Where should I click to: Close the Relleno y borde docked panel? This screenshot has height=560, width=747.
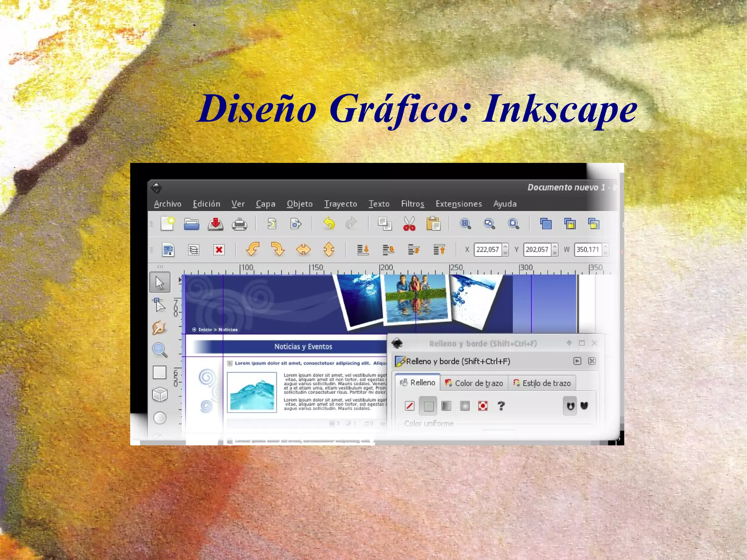pyautogui.click(x=592, y=361)
